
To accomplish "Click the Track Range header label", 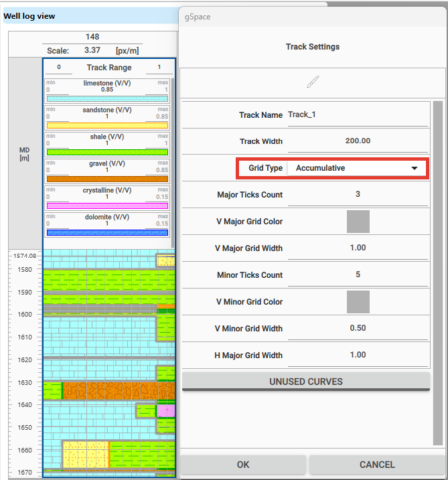I will click(108, 68).
